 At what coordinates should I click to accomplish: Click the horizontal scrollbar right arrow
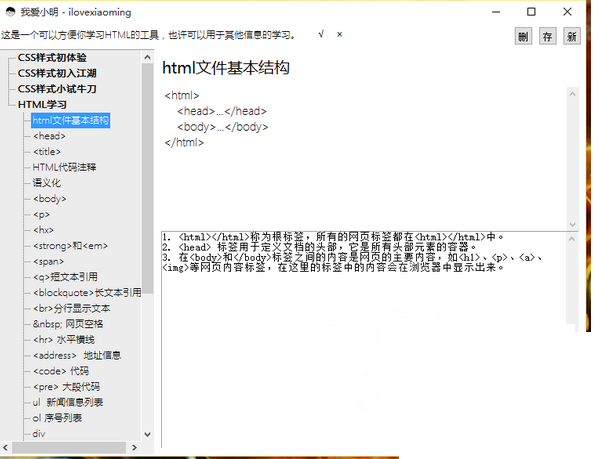tap(134, 447)
